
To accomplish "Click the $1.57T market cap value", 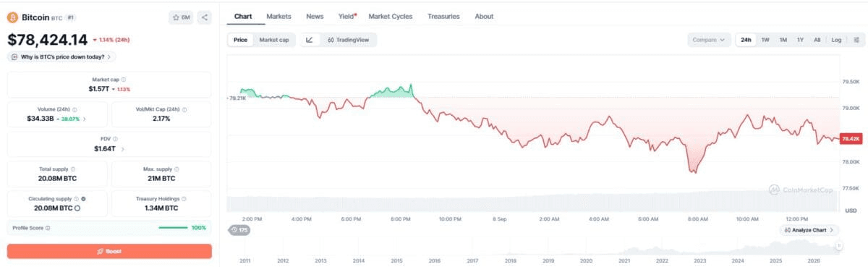I will (100, 88).
